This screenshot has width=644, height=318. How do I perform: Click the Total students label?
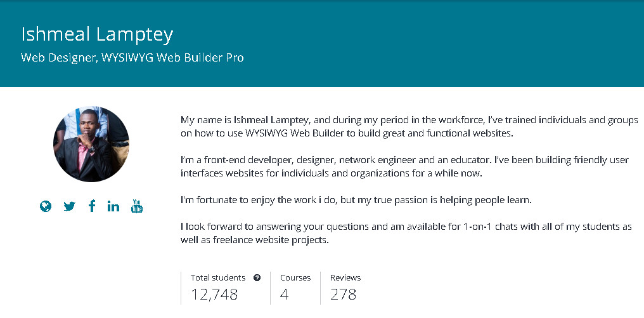[217, 278]
